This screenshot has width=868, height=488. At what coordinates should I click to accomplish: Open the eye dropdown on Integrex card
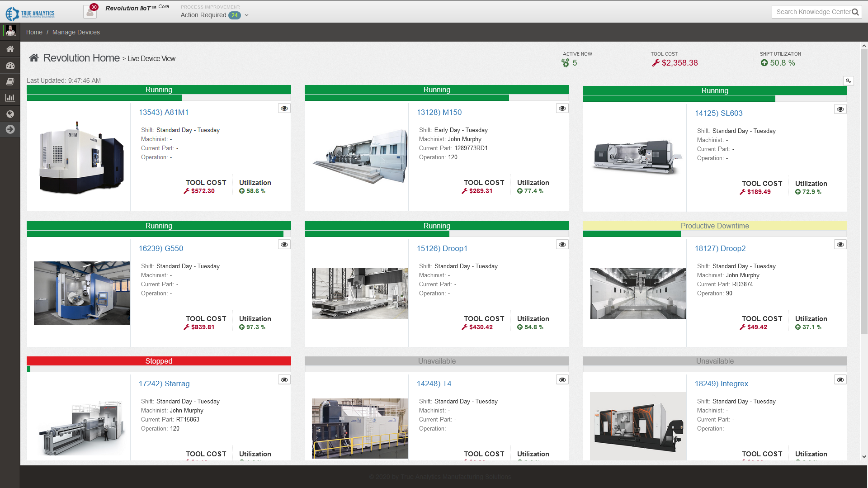840,379
